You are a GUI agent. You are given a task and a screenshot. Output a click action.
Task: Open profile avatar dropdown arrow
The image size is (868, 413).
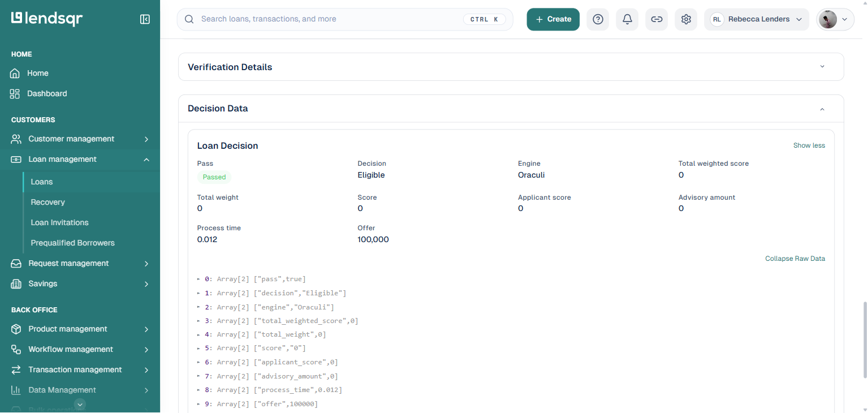click(845, 19)
